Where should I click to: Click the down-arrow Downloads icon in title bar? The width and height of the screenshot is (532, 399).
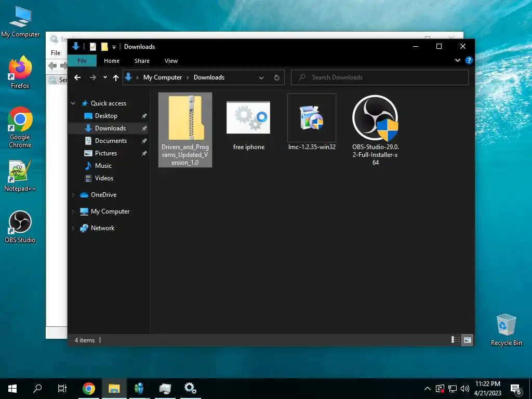click(x=76, y=46)
